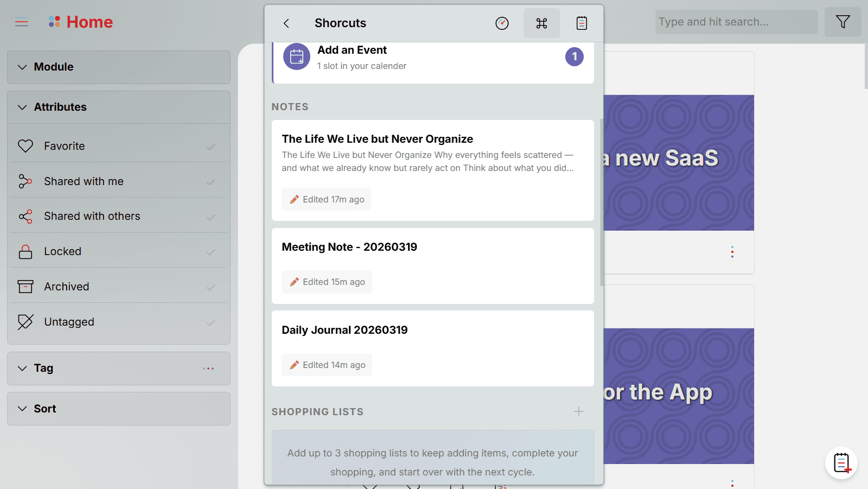Select the Locked padlock icon
Viewport: 868px width, 489px height.
coord(25,251)
